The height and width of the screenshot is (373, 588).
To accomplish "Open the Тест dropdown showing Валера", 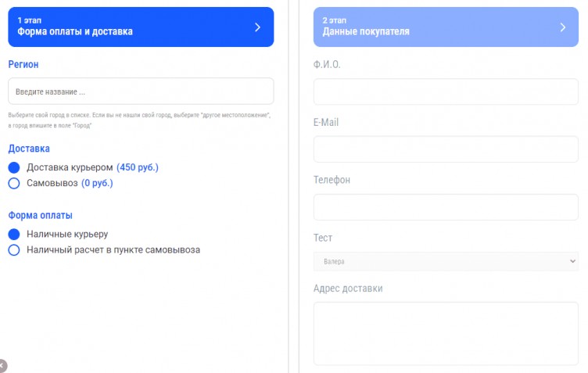I will tap(446, 261).
